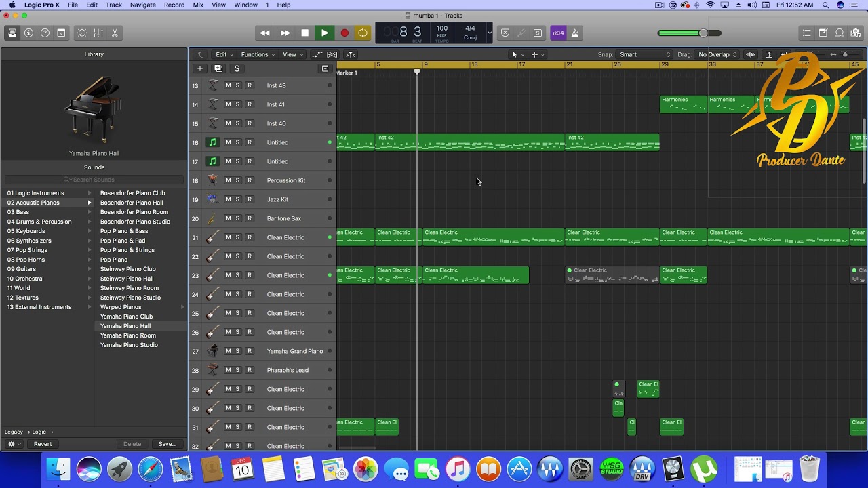868x488 pixels.
Task: Open the Navigate menu
Action: 142,5
